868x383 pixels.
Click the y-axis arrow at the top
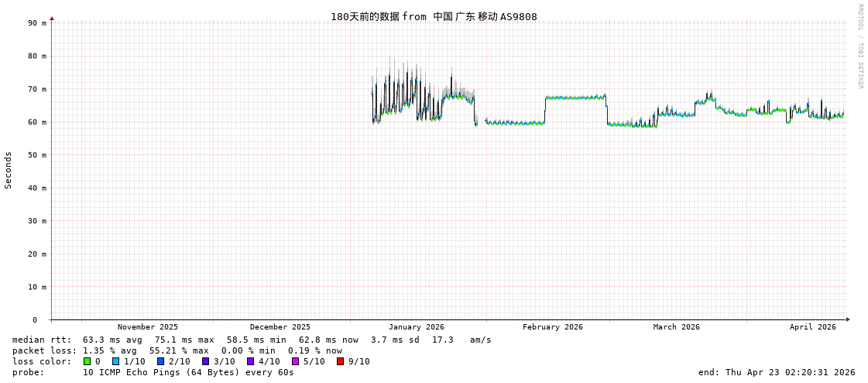[52, 18]
